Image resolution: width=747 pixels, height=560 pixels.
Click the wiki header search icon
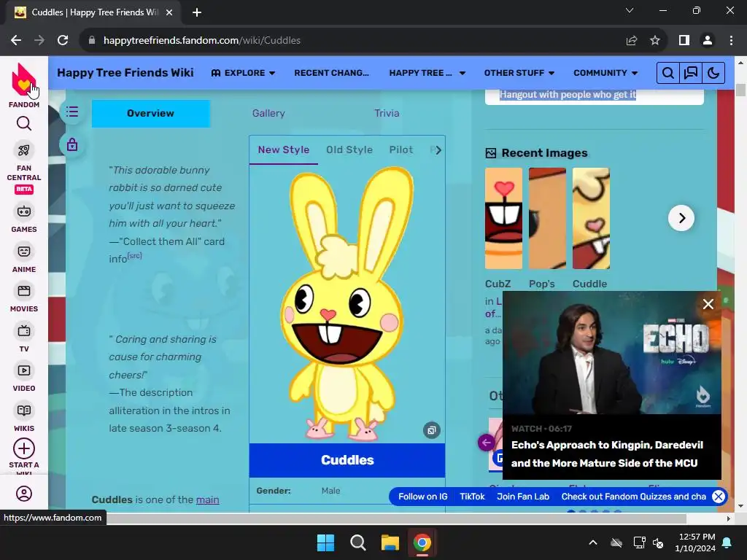click(x=668, y=73)
